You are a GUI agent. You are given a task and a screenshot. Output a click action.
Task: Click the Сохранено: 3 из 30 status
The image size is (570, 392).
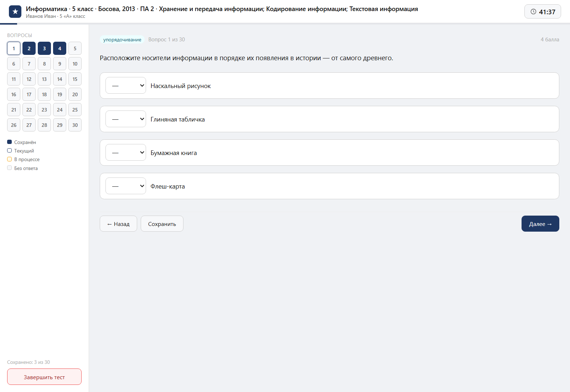click(28, 362)
